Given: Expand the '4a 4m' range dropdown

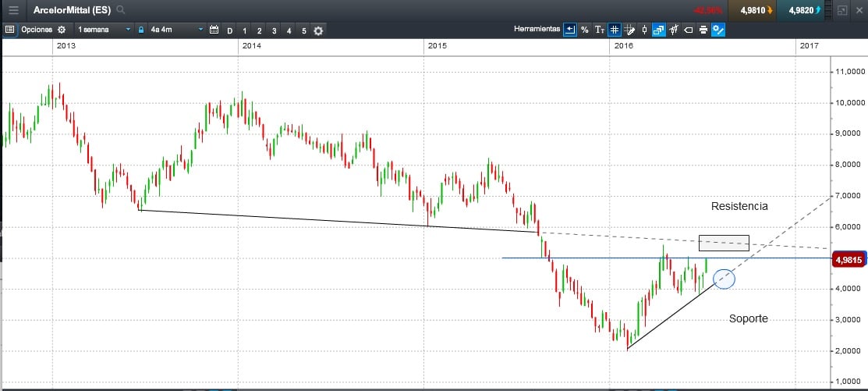Looking at the screenshot, I should (x=200, y=30).
